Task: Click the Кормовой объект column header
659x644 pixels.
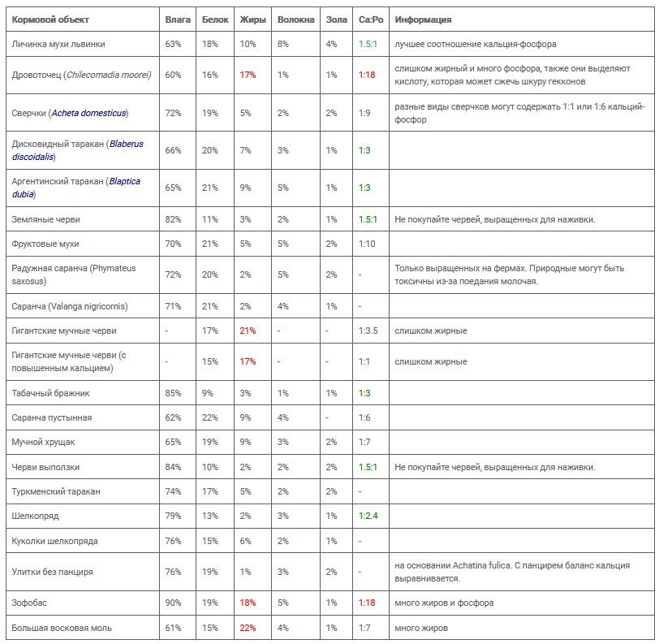Action: [50, 19]
